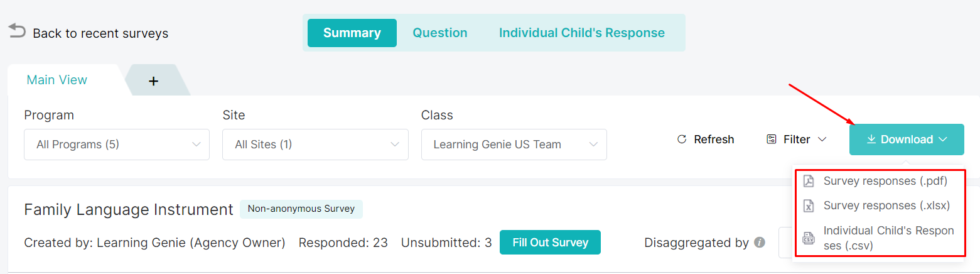
Task: Click the download arrow icon
Action: 871,140
